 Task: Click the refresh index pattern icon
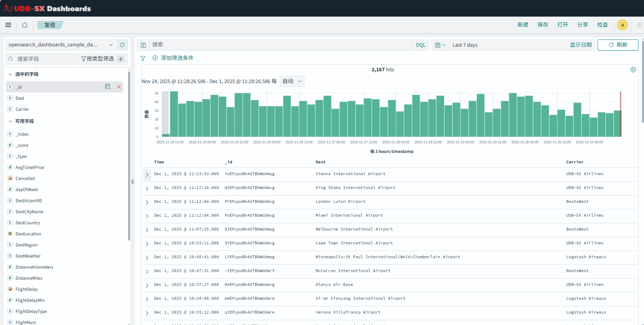pyautogui.click(x=122, y=45)
